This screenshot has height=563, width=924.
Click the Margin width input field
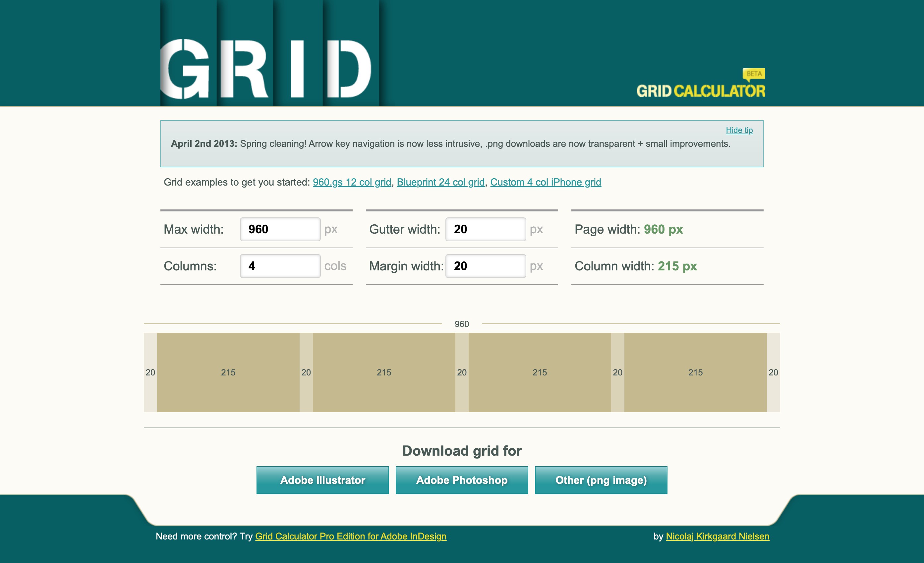[485, 266]
